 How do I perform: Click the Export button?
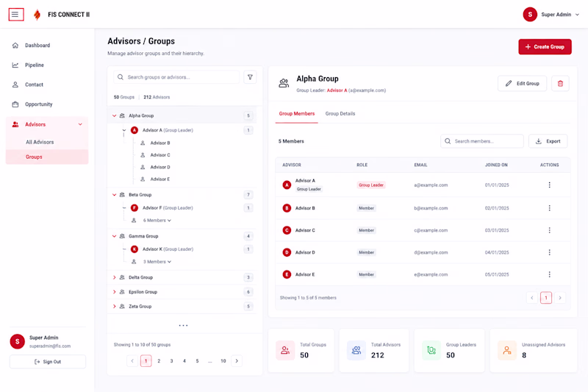click(x=548, y=141)
